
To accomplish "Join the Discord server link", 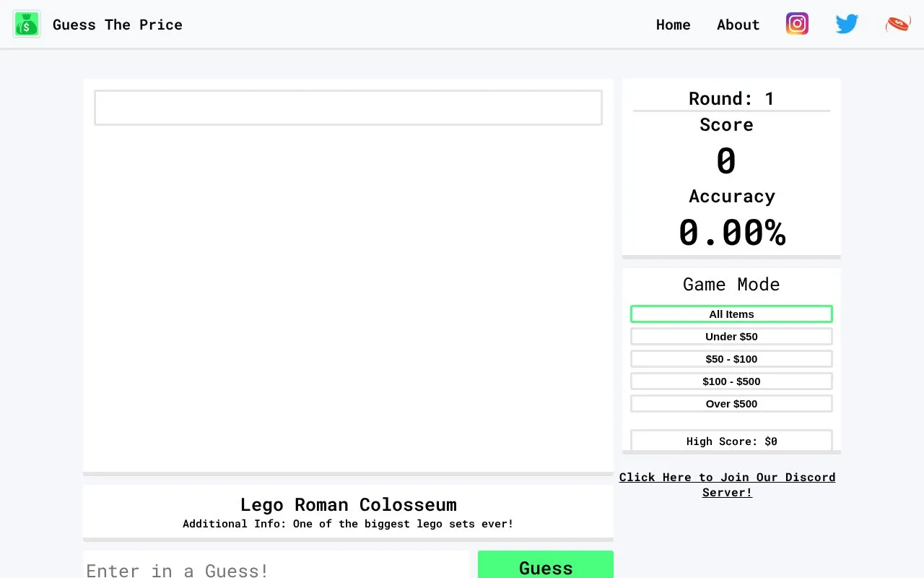I will point(727,485).
